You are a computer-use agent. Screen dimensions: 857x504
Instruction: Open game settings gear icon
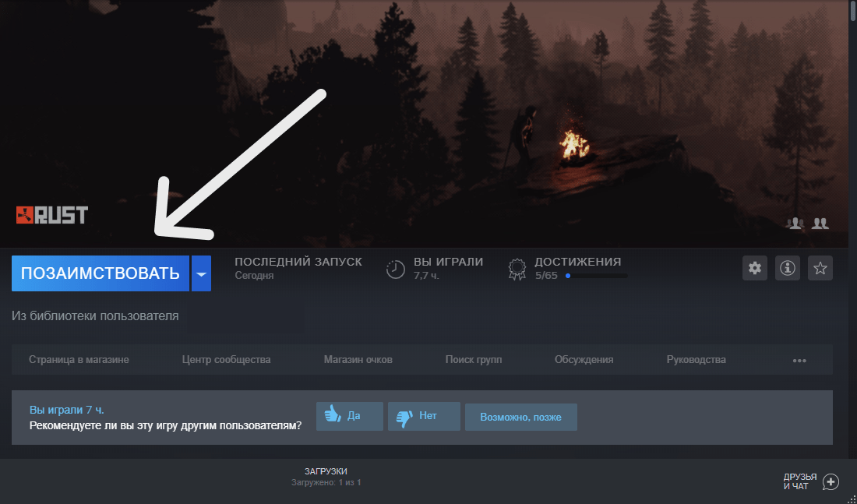click(755, 268)
